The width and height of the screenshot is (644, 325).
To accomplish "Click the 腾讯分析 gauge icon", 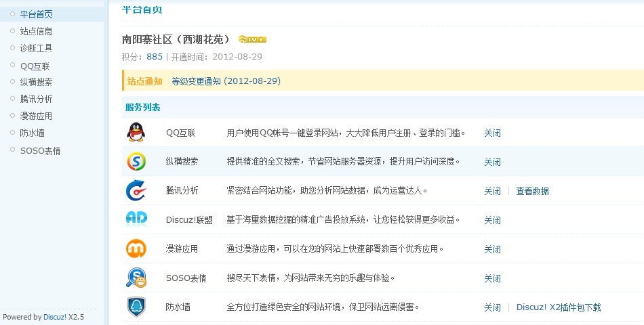I will [x=136, y=190].
